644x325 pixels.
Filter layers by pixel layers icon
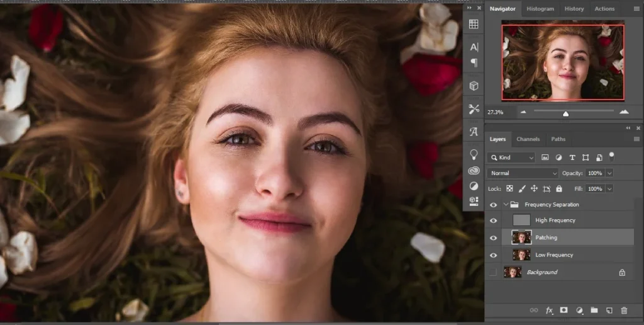[545, 157]
